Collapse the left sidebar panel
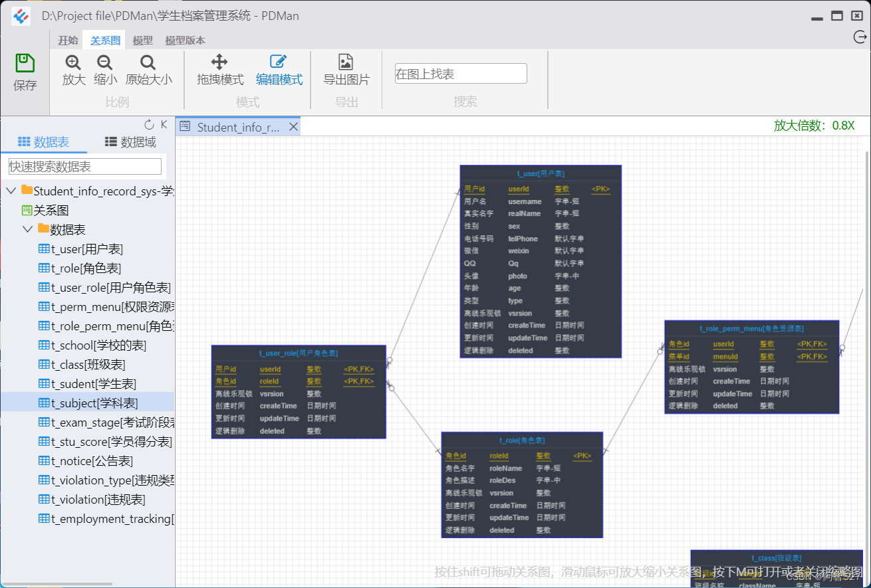 pyautogui.click(x=164, y=124)
